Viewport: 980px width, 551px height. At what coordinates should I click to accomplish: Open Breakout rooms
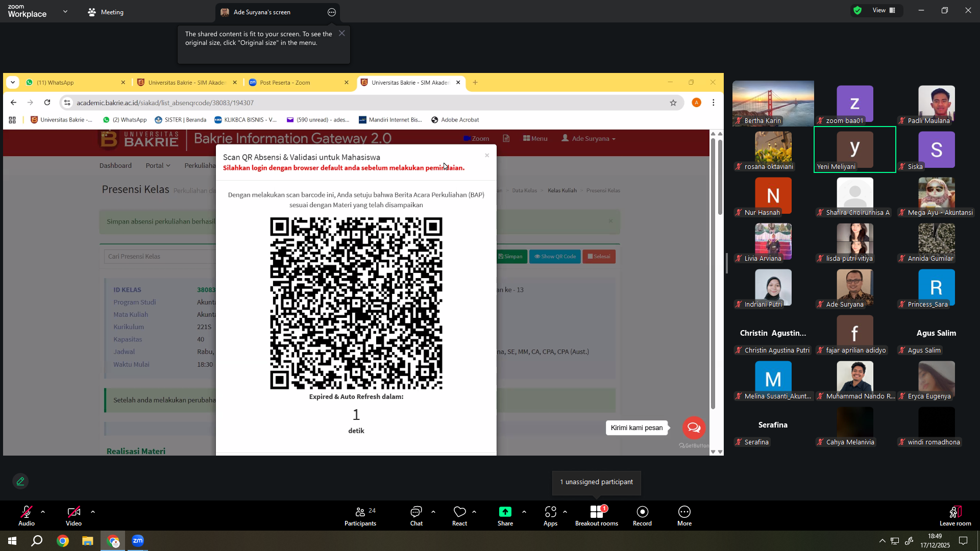click(x=597, y=516)
